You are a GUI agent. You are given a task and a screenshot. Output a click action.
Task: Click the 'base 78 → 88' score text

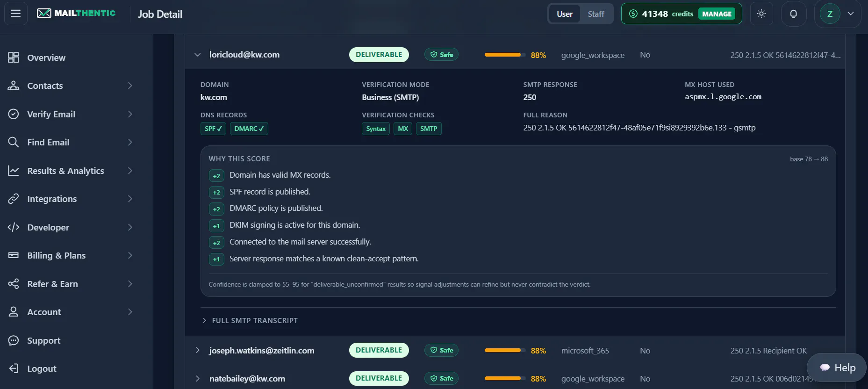pos(809,159)
